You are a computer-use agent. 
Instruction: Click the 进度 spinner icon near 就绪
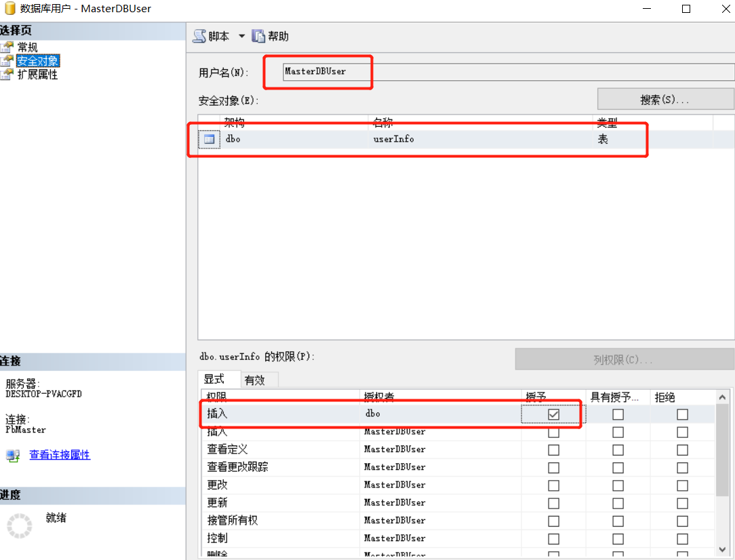(x=19, y=525)
